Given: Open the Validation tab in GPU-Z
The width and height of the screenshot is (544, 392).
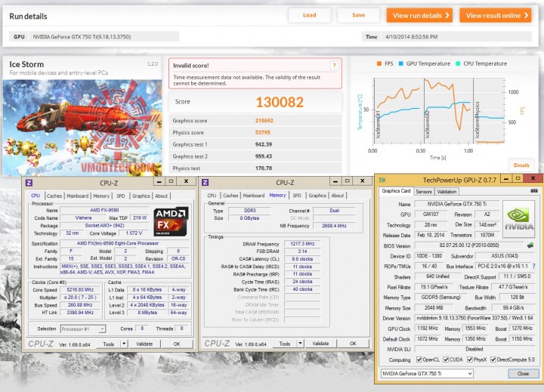Looking at the screenshot, I should coord(447,192).
